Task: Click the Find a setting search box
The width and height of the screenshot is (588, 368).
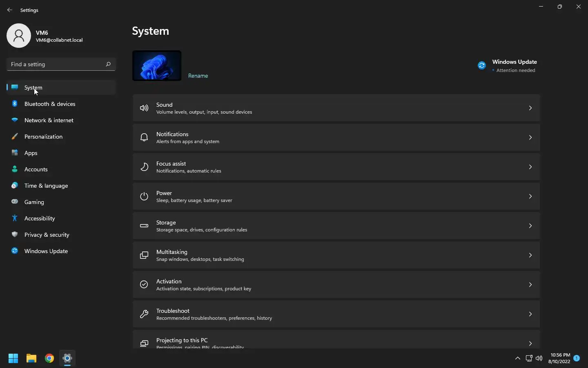Action: point(61,64)
